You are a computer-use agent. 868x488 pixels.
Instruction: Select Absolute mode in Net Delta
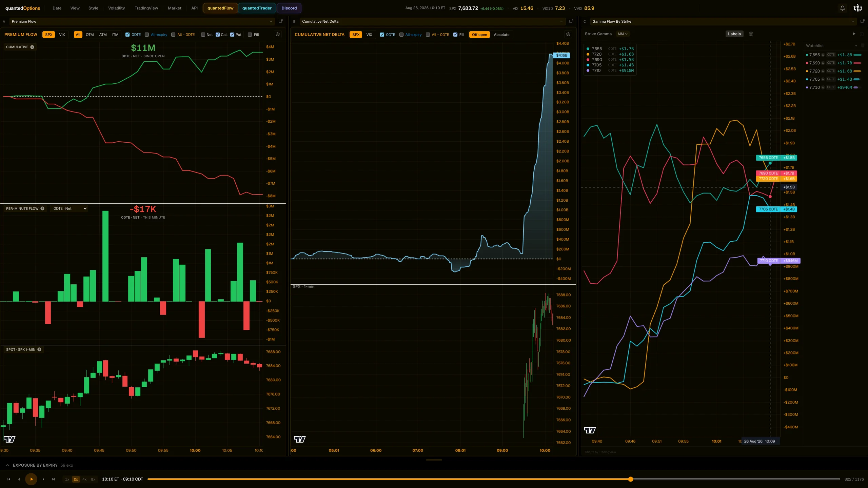(x=501, y=35)
